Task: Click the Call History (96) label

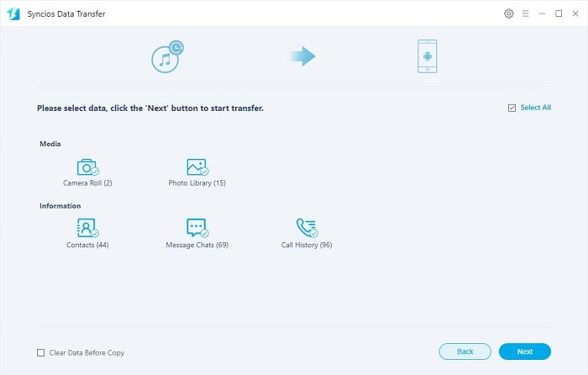Action: click(307, 246)
